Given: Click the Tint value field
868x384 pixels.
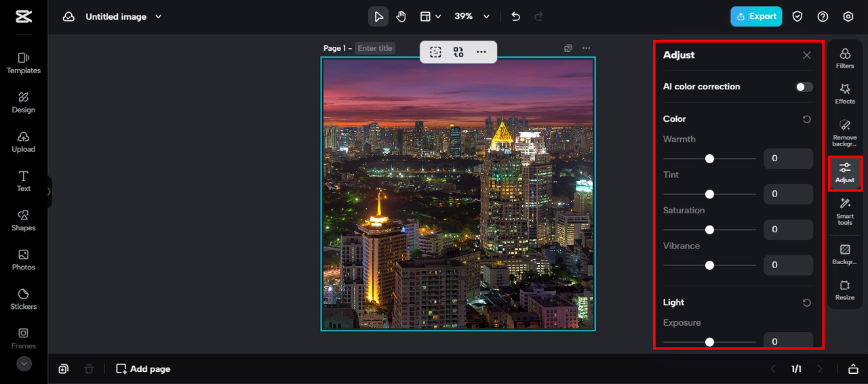Looking at the screenshot, I should tap(788, 194).
